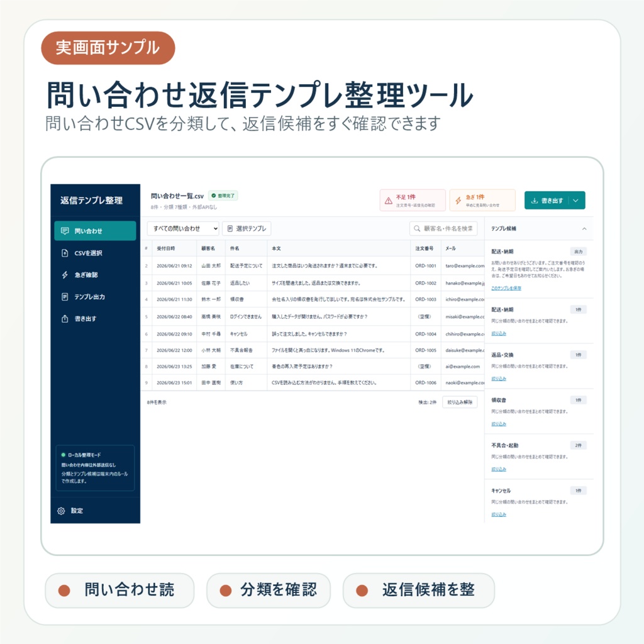Click body text starting with CSVを読み込む方法
The image size is (644, 644).
[324, 383]
